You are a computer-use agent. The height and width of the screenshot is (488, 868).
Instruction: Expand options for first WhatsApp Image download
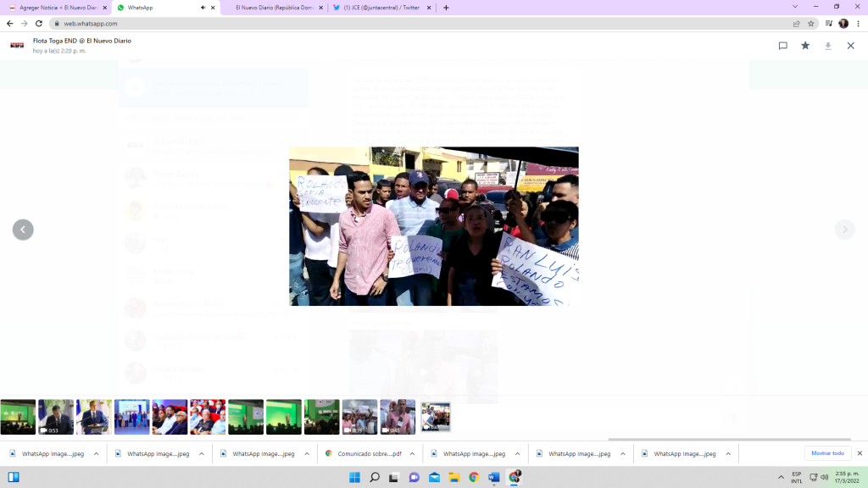click(96, 454)
